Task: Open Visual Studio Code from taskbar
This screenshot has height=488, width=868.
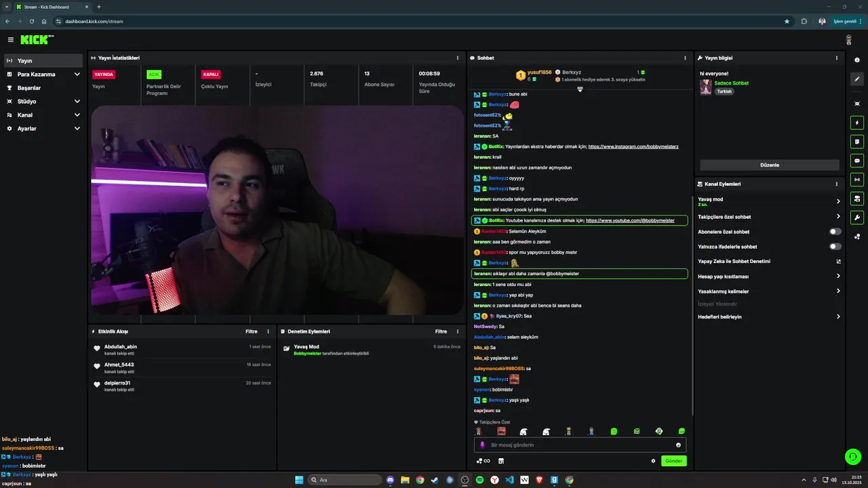Action: pyautogui.click(x=509, y=480)
